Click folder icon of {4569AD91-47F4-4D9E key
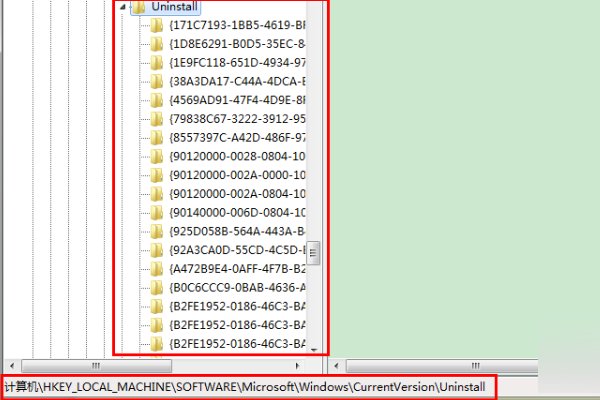This screenshot has height=400, width=600. tap(156, 99)
